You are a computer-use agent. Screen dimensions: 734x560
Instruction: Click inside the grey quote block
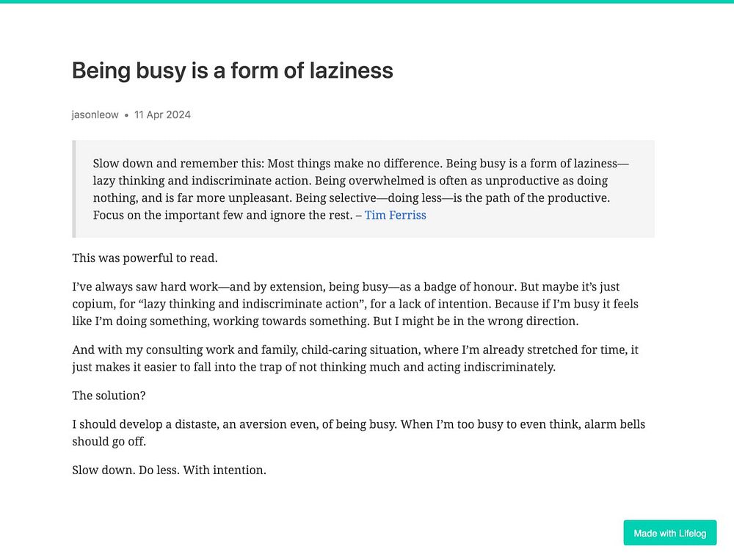[363, 189]
